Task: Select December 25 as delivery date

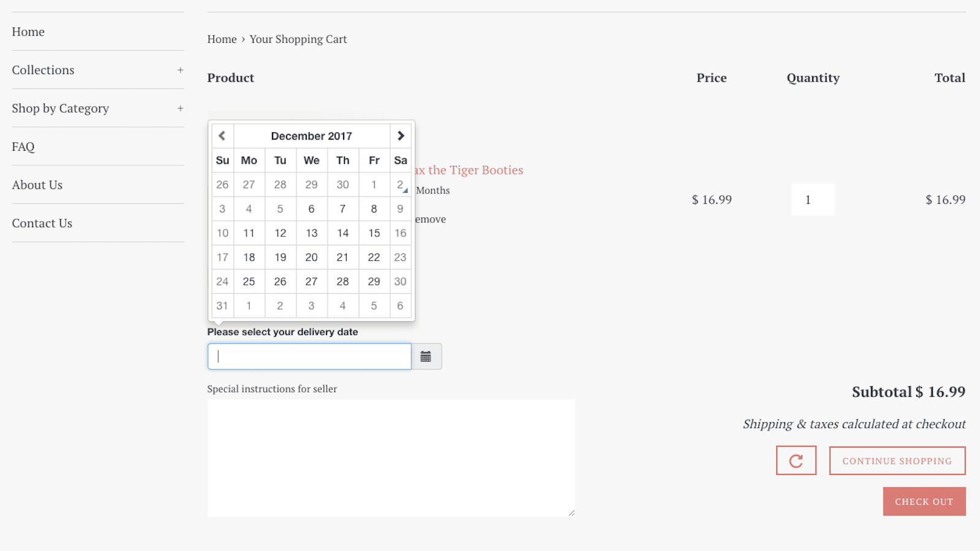Action: tap(249, 281)
